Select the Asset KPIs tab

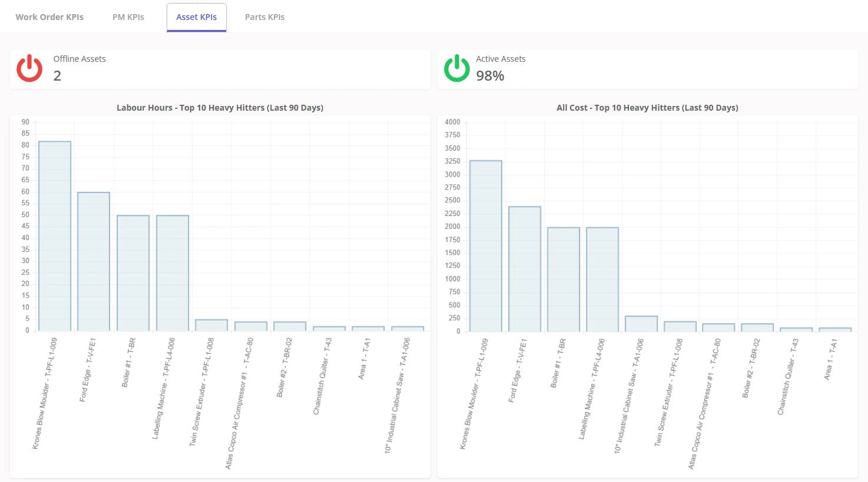pyautogui.click(x=197, y=17)
